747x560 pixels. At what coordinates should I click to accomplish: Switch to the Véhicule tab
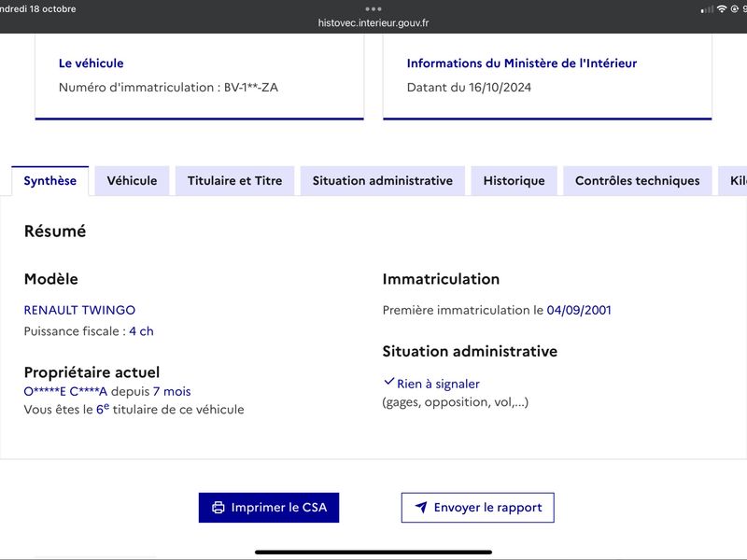click(132, 181)
